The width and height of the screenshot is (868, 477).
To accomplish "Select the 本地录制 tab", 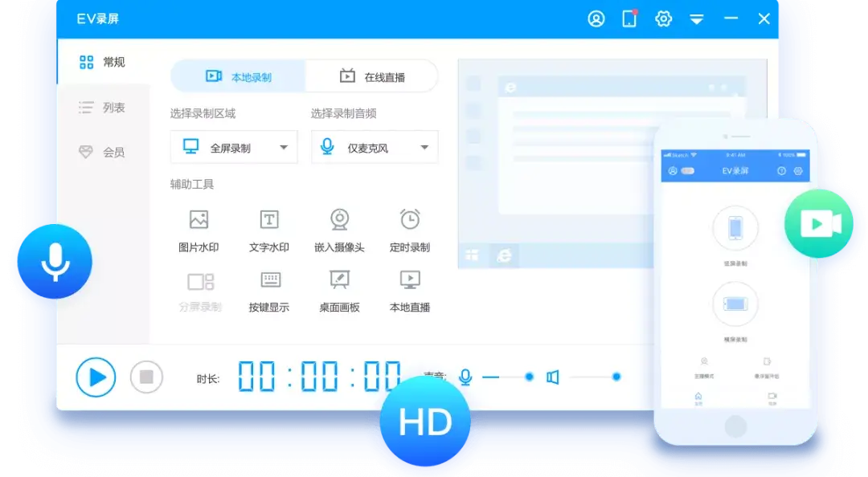I will [x=238, y=76].
